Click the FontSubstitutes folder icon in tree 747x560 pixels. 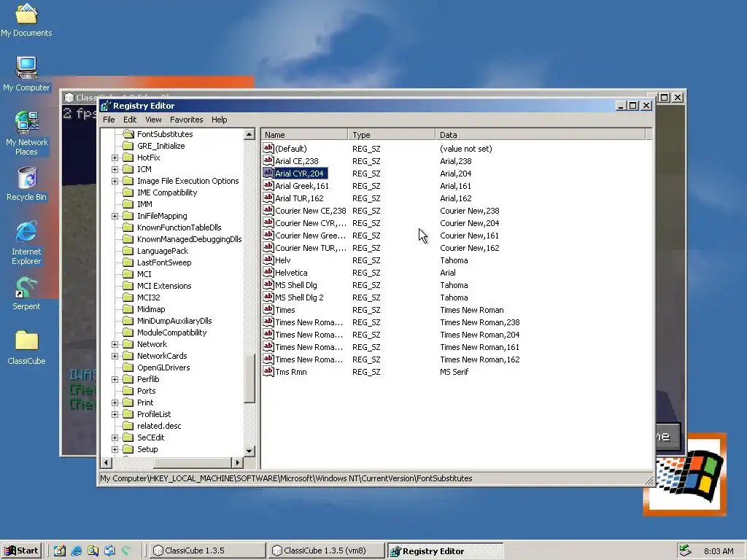128,134
